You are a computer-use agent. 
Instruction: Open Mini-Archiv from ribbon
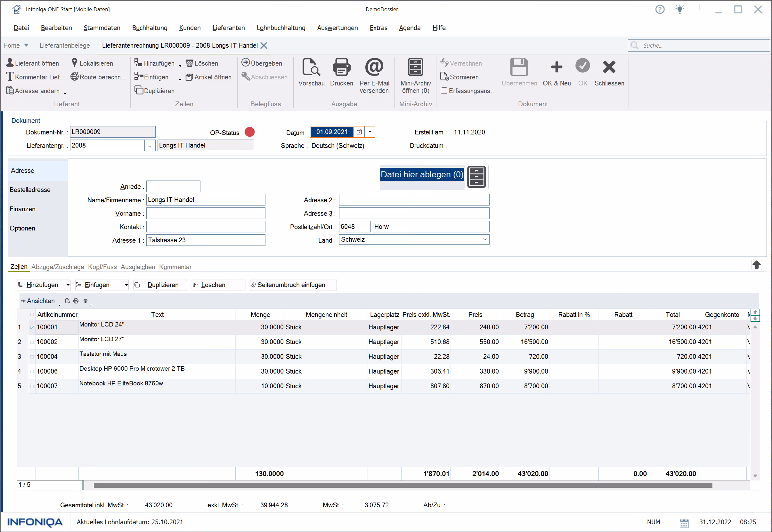click(x=416, y=76)
